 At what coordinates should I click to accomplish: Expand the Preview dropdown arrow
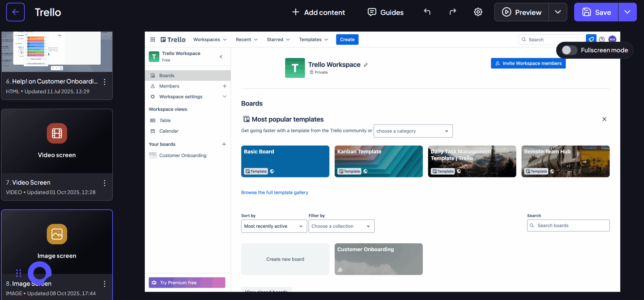tap(558, 12)
